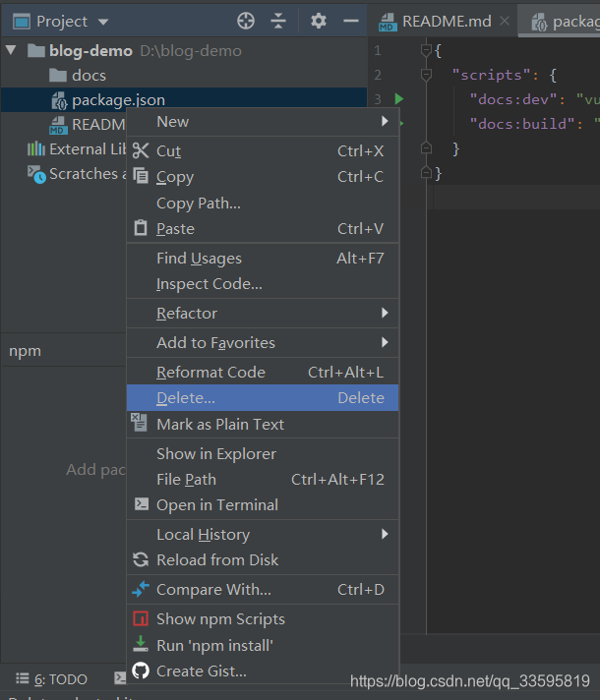Viewport: 600px width, 700px height.
Task: Click Local History submenu arrow
Action: (385, 534)
